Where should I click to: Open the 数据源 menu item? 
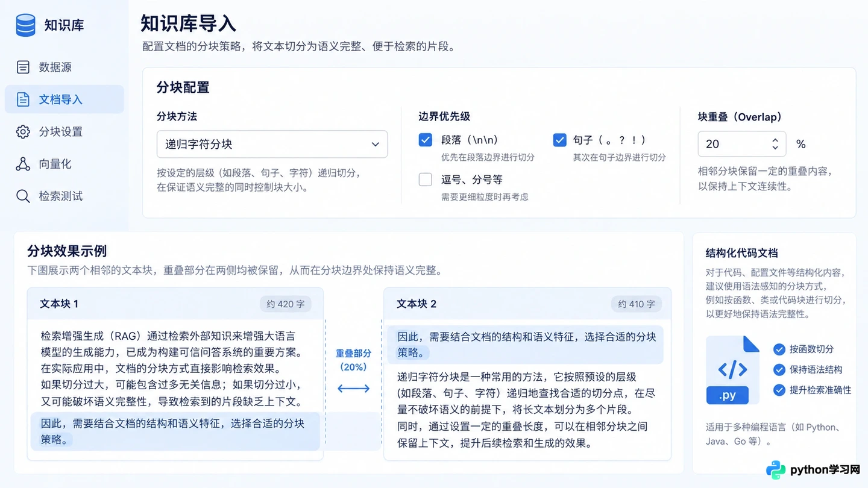point(64,67)
